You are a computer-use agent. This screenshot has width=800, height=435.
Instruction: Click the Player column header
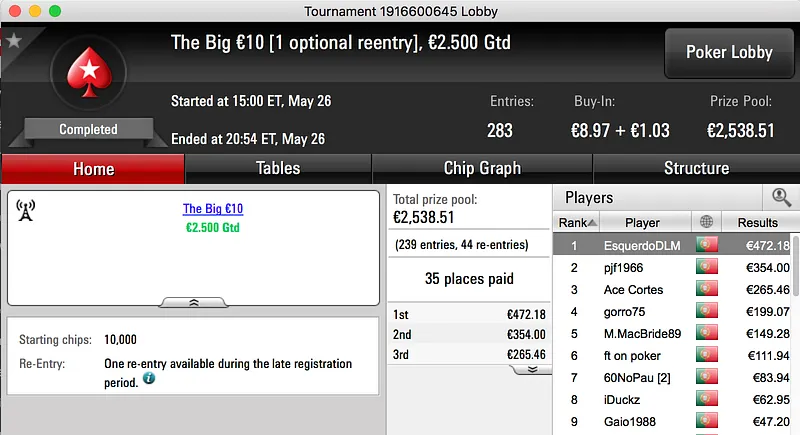point(642,222)
